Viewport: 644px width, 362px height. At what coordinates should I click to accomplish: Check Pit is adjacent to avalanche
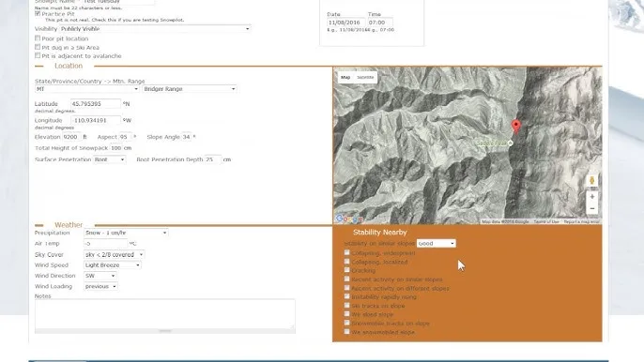[38, 55]
